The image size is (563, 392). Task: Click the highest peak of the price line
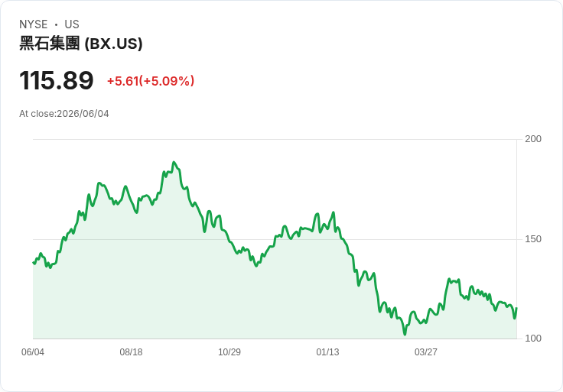(174, 163)
